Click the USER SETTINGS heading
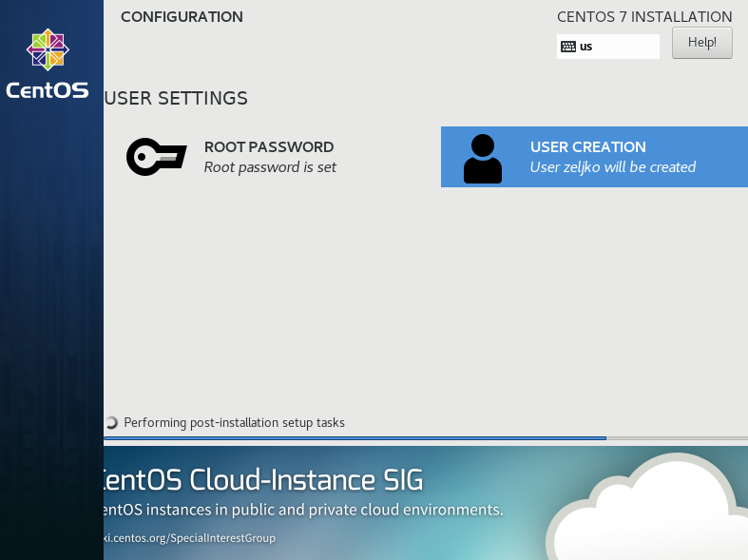The width and height of the screenshot is (748, 560). click(x=176, y=98)
